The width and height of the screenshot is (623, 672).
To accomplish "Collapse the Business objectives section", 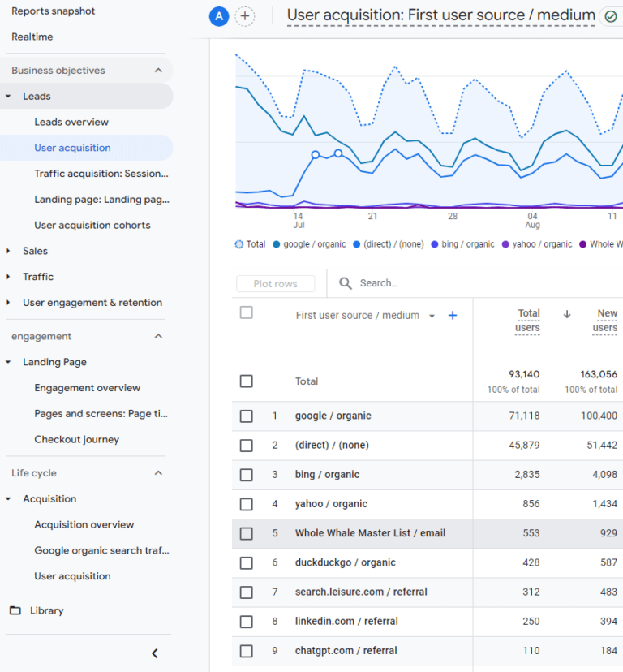I will [160, 70].
